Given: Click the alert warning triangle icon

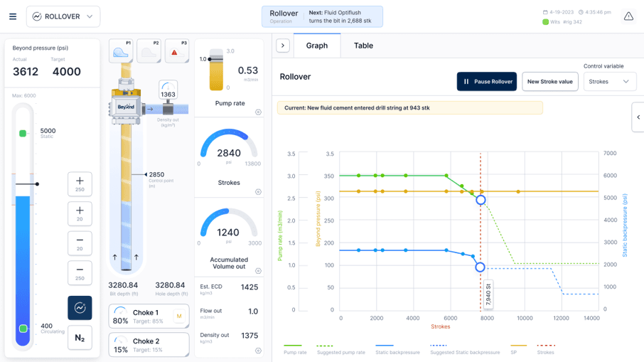Looking at the screenshot, I should click(x=628, y=16).
